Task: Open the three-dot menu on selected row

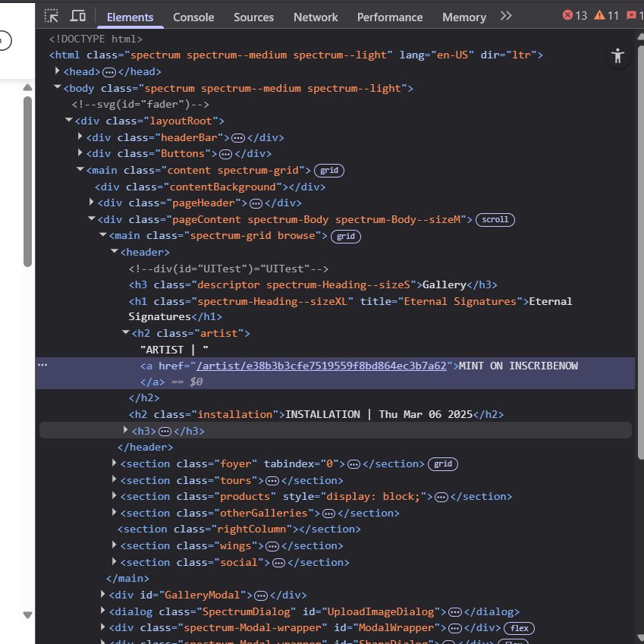Action: [x=42, y=365]
